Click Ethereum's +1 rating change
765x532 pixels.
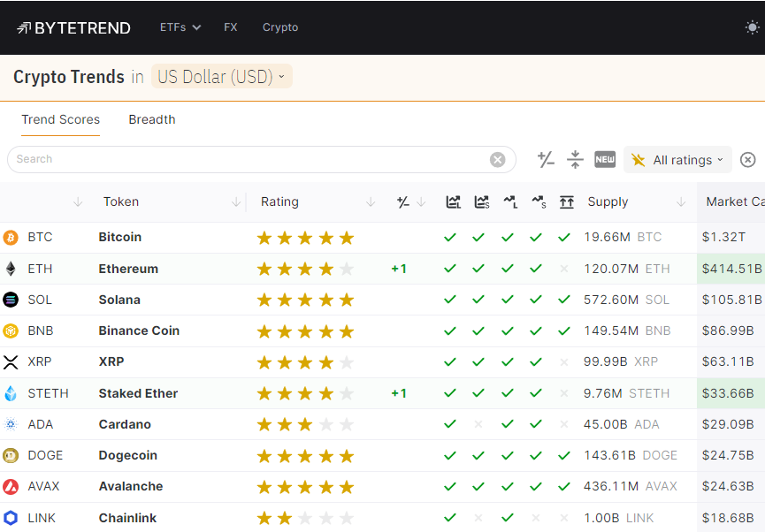[399, 269]
